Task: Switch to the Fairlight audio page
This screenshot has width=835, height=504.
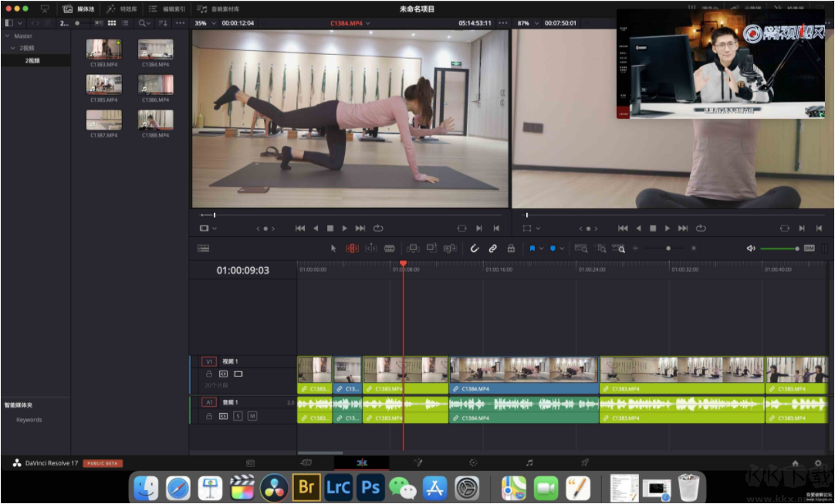Action: [529, 462]
